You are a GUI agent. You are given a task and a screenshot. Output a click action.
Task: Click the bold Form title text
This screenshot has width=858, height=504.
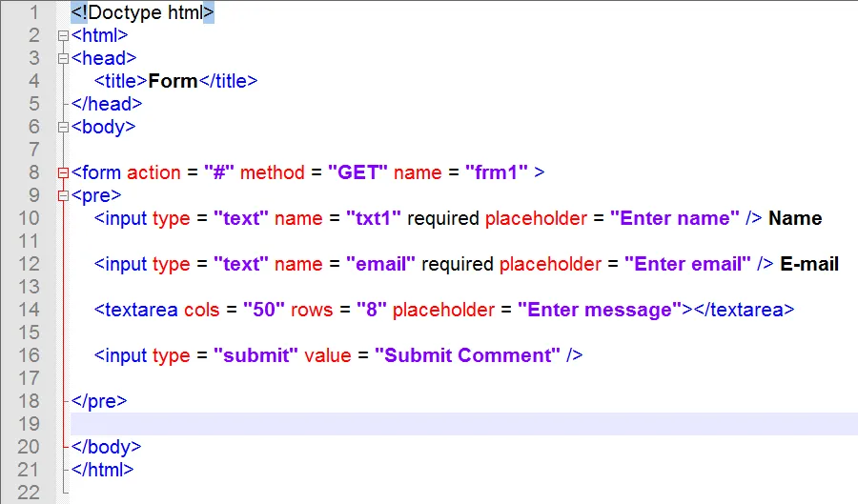click(x=173, y=81)
